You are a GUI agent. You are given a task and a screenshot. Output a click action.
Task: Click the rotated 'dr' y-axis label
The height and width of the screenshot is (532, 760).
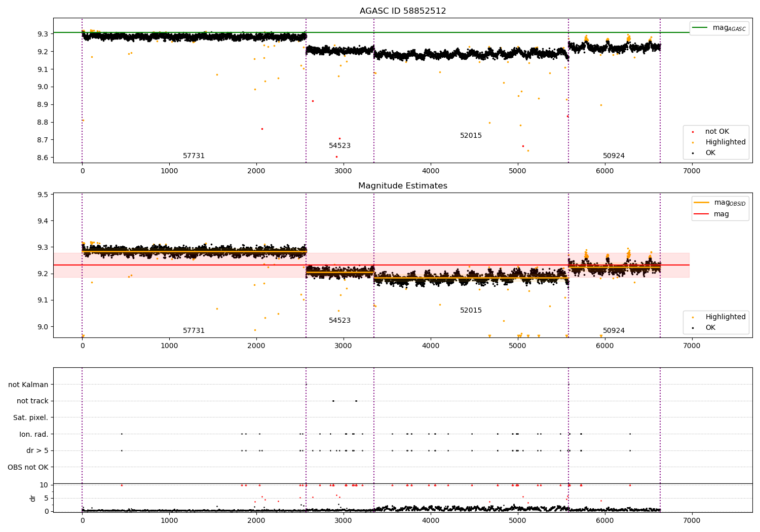pos(33,499)
